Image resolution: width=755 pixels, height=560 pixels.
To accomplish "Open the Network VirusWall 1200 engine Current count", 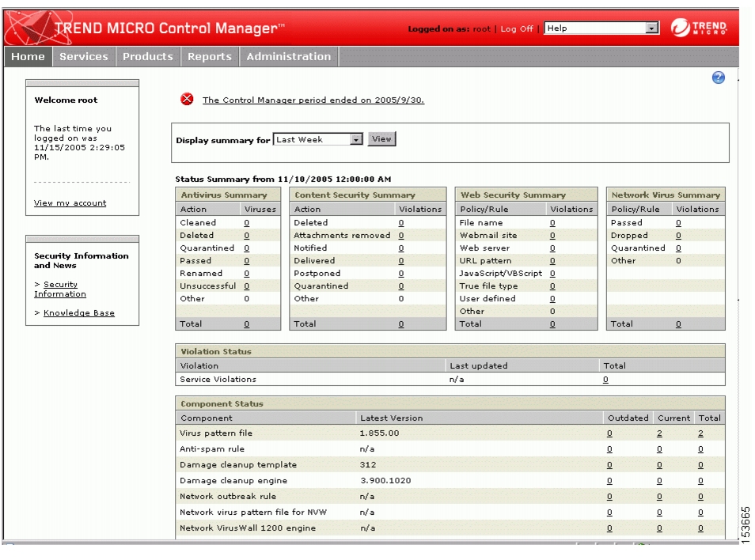I will point(659,528).
